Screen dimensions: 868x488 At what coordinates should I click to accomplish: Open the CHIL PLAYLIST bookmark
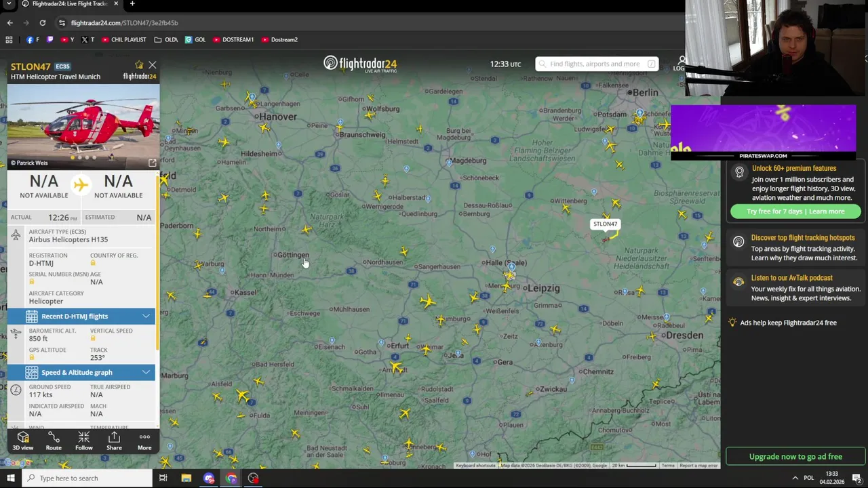pyautogui.click(x=123, y=40)
